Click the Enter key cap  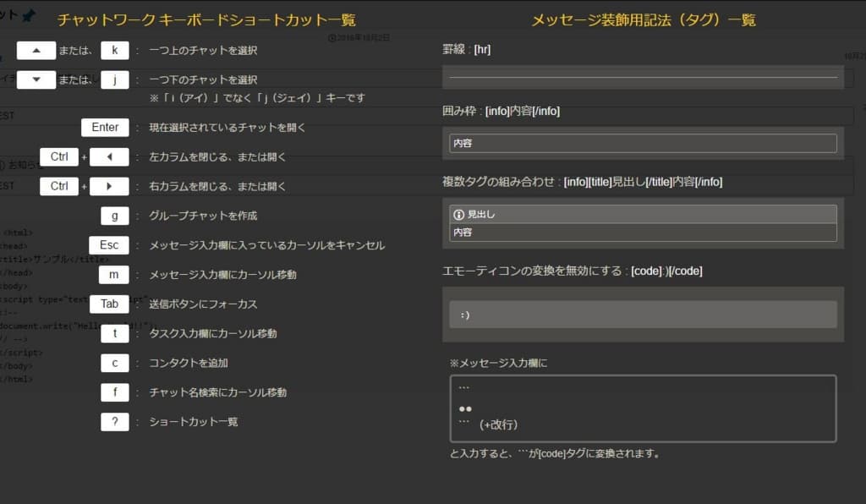pyautogui.click(x=105, y=128)
